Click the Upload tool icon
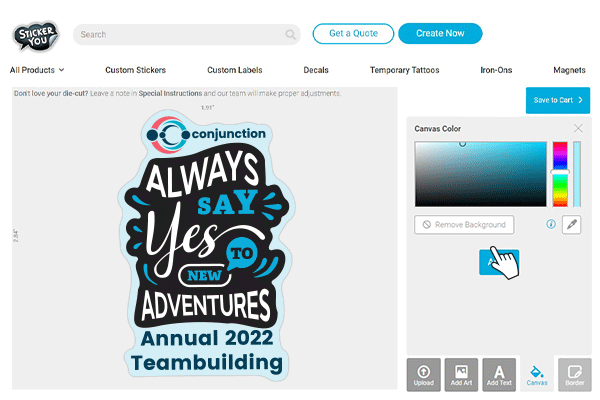This screenshot has height=400, width=600. coord(424,374)
